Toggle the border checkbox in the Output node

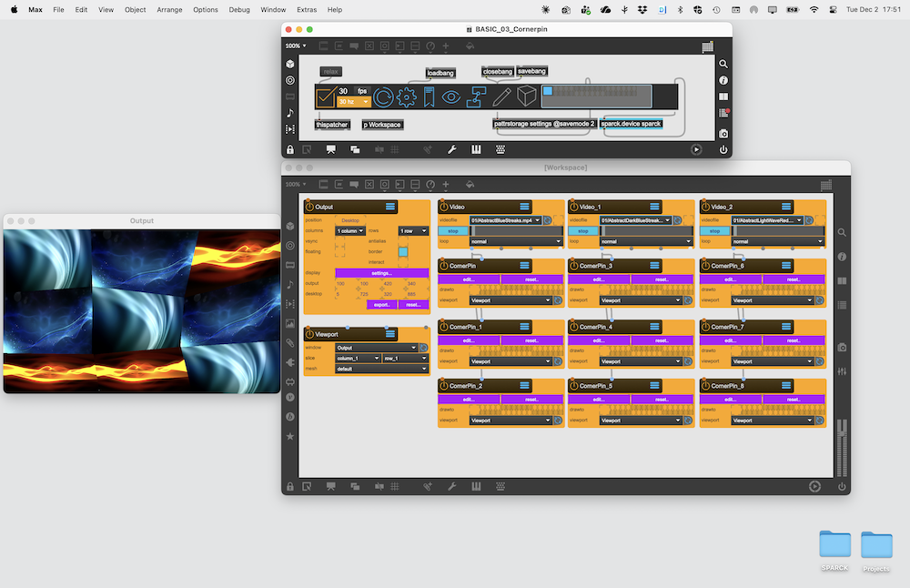tap(403, 251)
